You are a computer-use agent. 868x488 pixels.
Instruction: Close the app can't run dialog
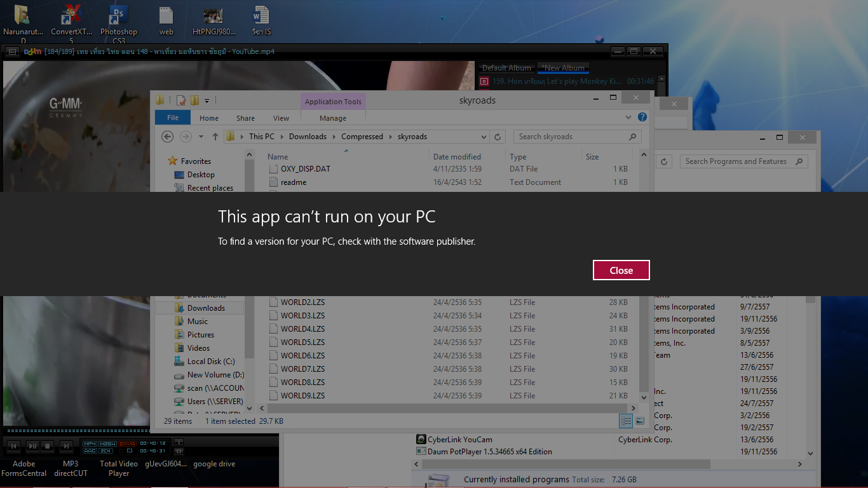tap(621, 270)
